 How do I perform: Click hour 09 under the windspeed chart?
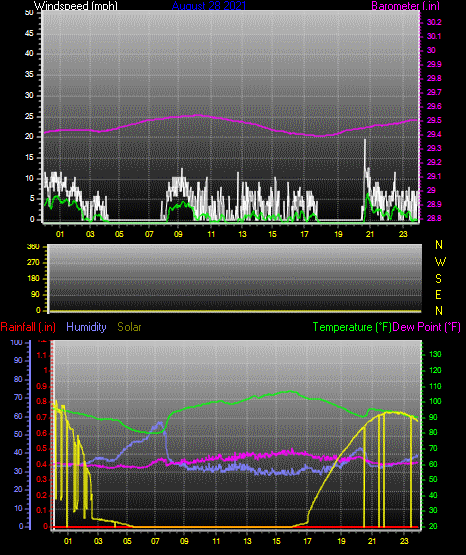click(178, 234)
